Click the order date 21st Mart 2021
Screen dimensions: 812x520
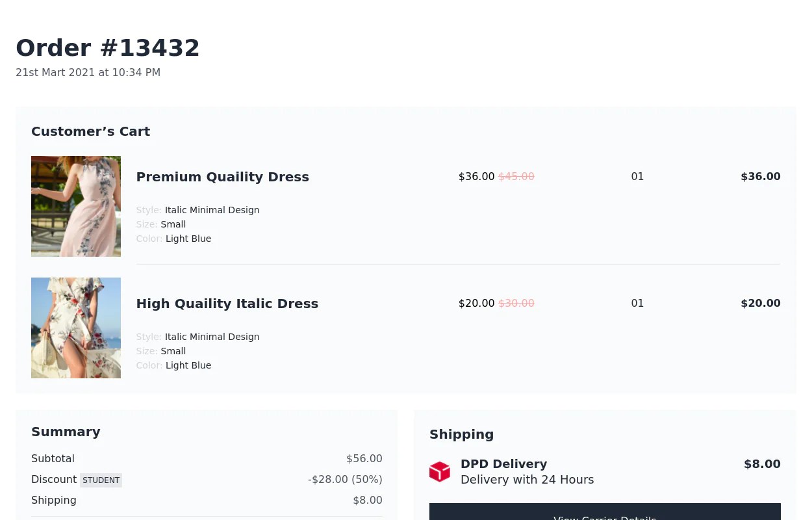88,72
